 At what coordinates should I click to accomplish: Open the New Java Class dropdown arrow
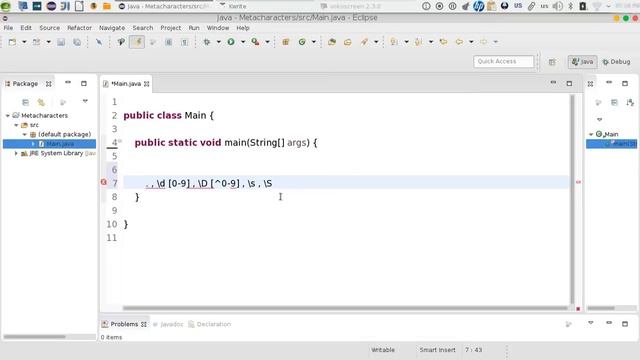tap(313, 42)
